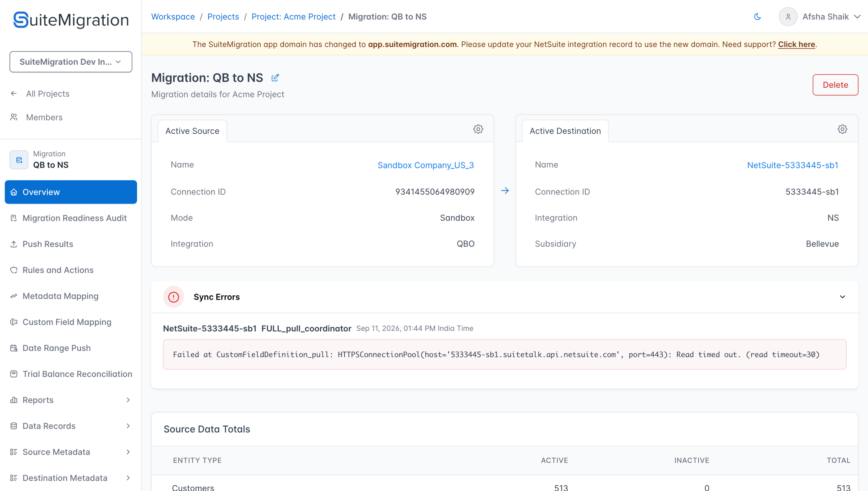Click the Sep 11, 2026, 01:44 PM timestamp

(414, 328)
